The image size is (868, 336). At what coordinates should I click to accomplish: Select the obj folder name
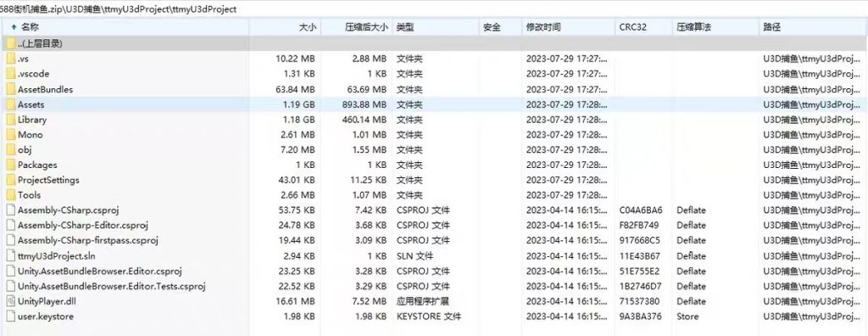coord(25,149)
